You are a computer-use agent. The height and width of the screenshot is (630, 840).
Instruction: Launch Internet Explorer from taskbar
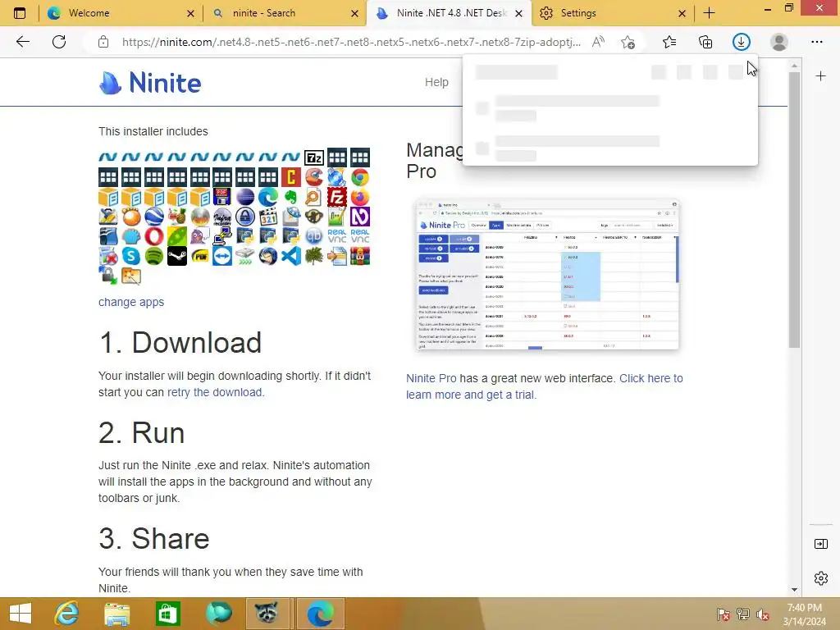(66, 614)
